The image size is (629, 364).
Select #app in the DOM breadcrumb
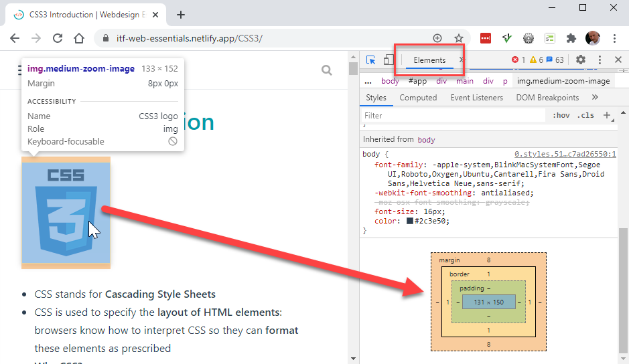tap(417, 82)
